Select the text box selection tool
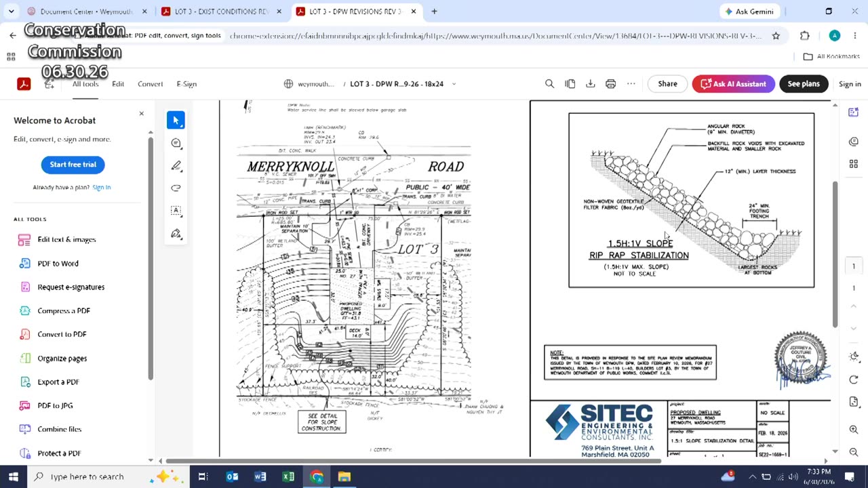This screenshot has height=488, width=868. tap(176, 210)
